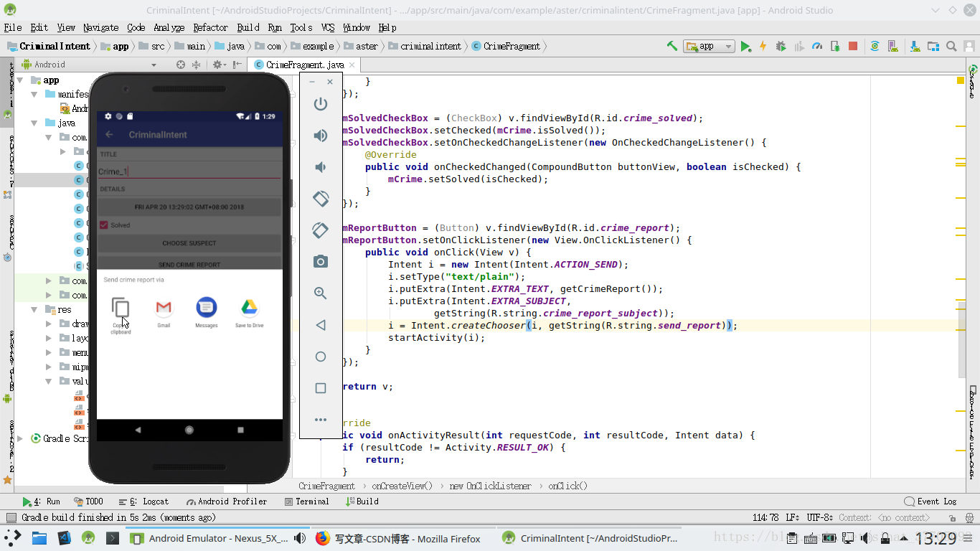Run the app with green play icon
980x551 pixels.
(745, 46)
